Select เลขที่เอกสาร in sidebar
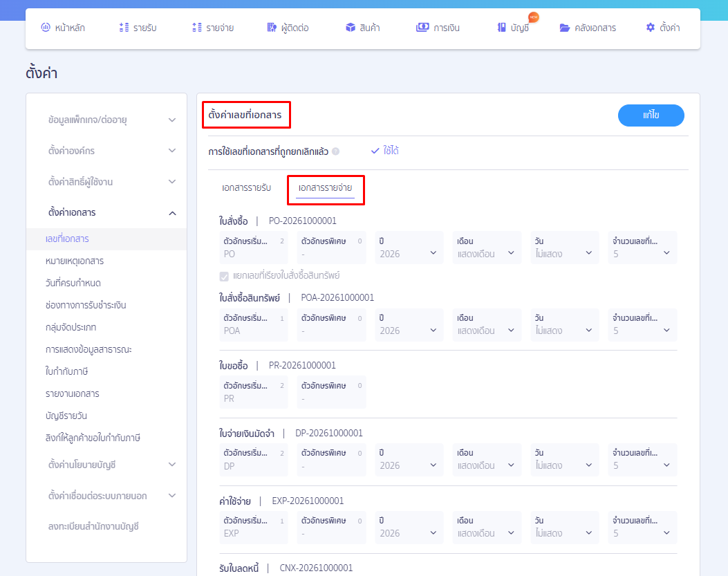This screenshot has height=576, width=728. (106, 239)
